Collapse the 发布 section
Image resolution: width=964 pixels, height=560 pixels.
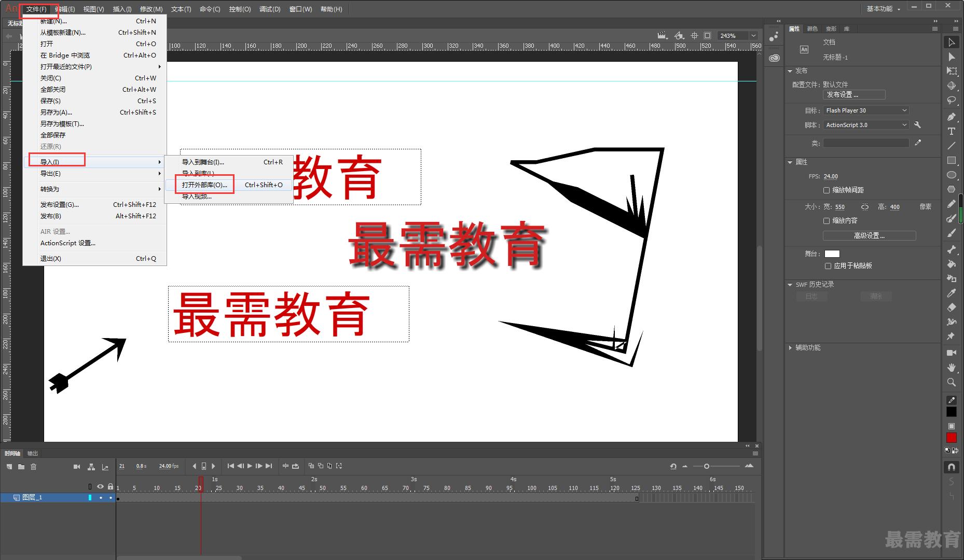pos(790,71)
